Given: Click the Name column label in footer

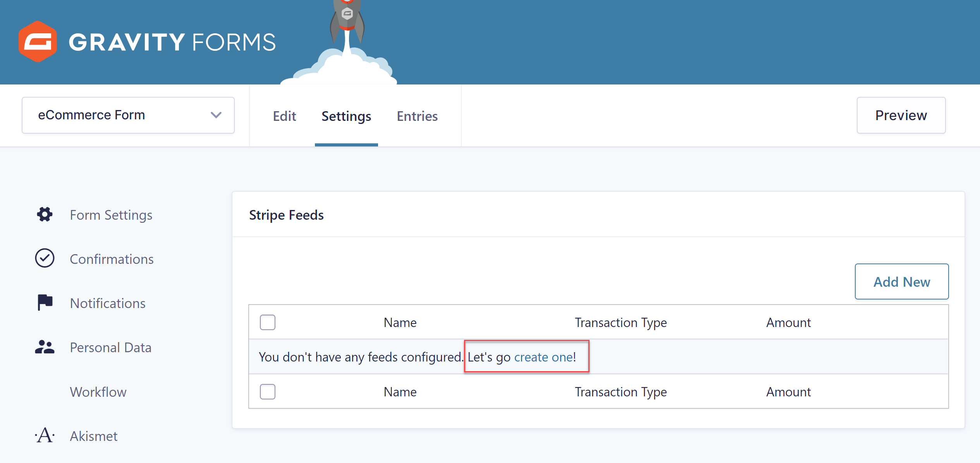Looking at the screenshot, I should point(400,392).
